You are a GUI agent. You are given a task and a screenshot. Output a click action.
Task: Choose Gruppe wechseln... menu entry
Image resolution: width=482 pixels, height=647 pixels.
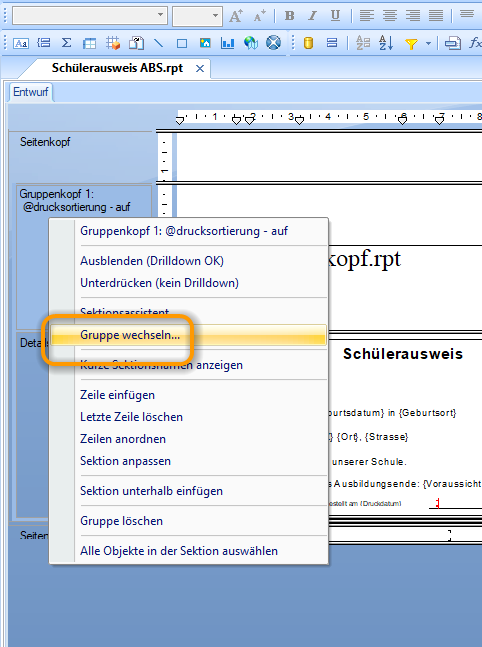coord(189,335)
